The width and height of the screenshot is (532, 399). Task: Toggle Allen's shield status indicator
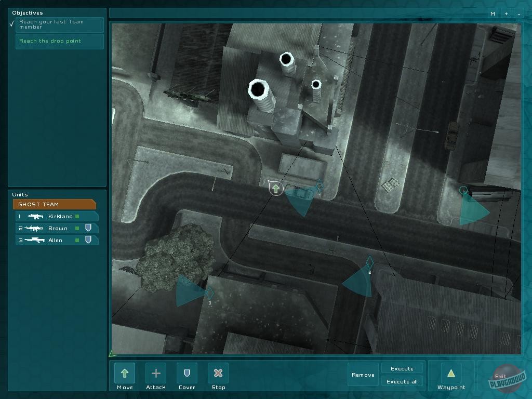pyautogui.click(x=88, y=240)
